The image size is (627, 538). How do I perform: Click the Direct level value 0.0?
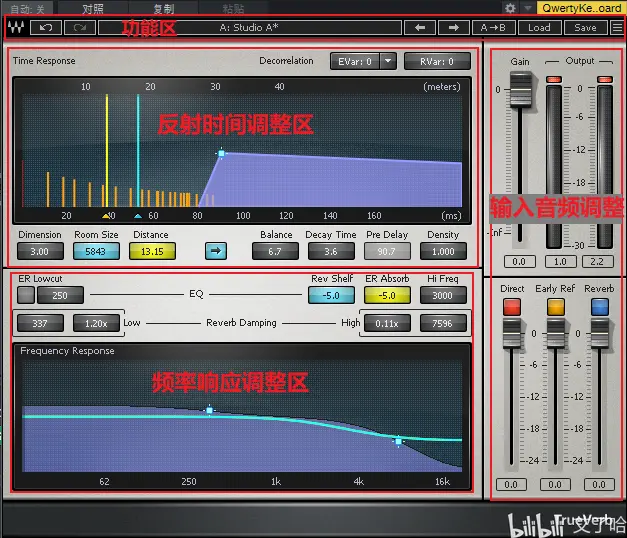click(x=511, y=484)
